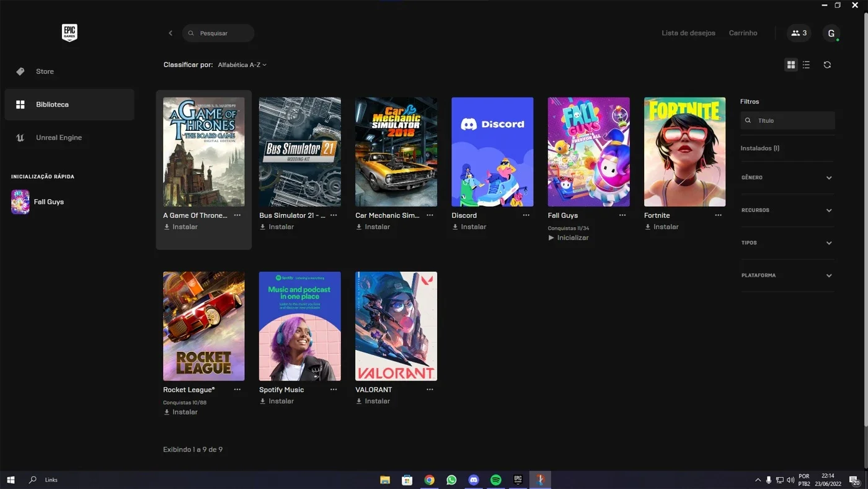Open the friends list icon
Viewport: 868px width, 489px height.
(799, 33)
